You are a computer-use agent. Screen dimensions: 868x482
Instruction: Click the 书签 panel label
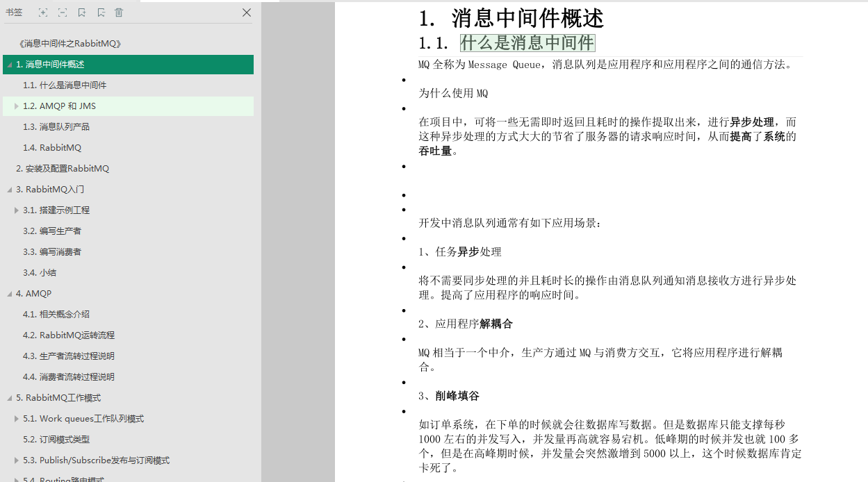(x=15, y=13)
